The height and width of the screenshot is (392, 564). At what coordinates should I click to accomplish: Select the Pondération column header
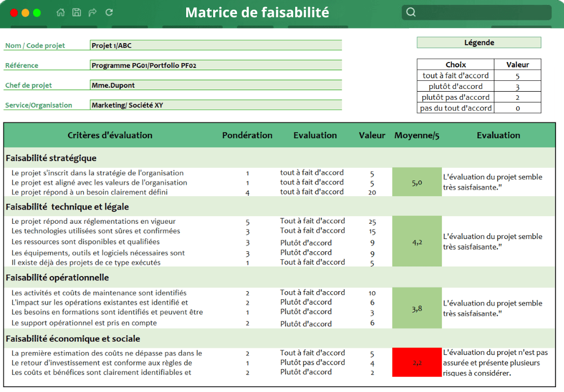pyautogui.click(x=247, y=135)
